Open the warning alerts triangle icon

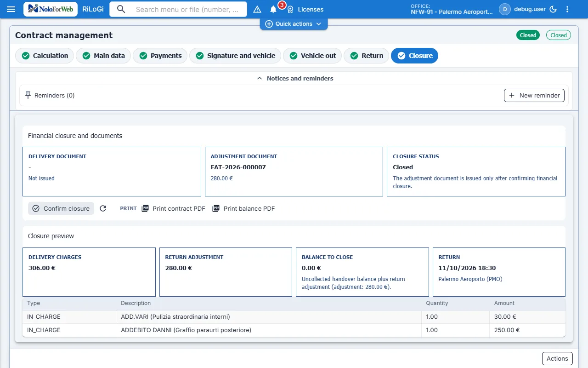tap(257, 9)
